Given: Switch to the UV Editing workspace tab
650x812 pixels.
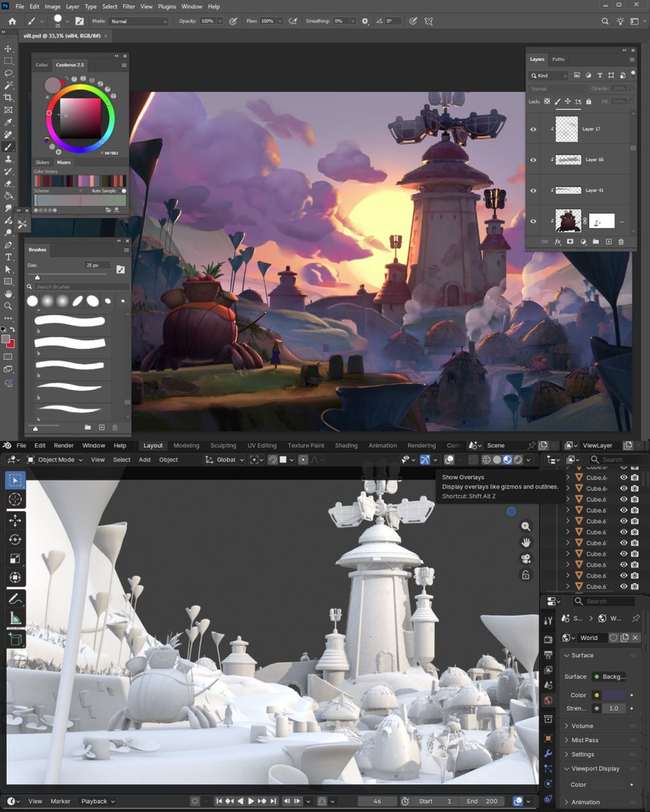Looking at the screenshot, I should point(262,445).
